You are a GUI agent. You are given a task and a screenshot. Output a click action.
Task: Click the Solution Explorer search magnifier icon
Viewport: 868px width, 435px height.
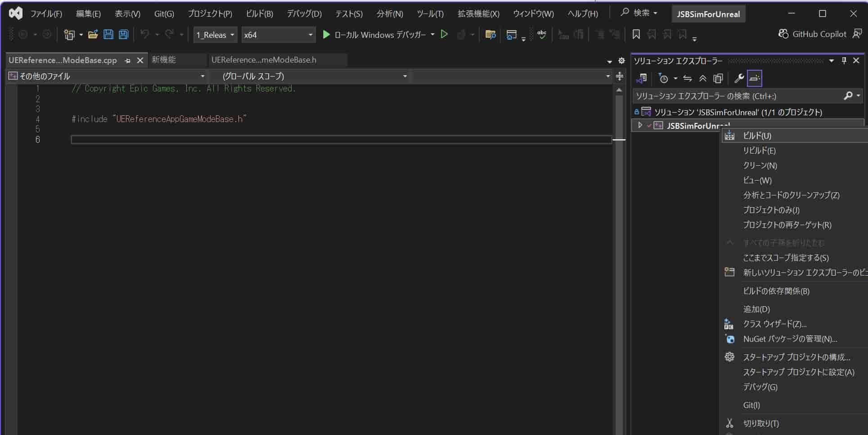pos(848,96)
